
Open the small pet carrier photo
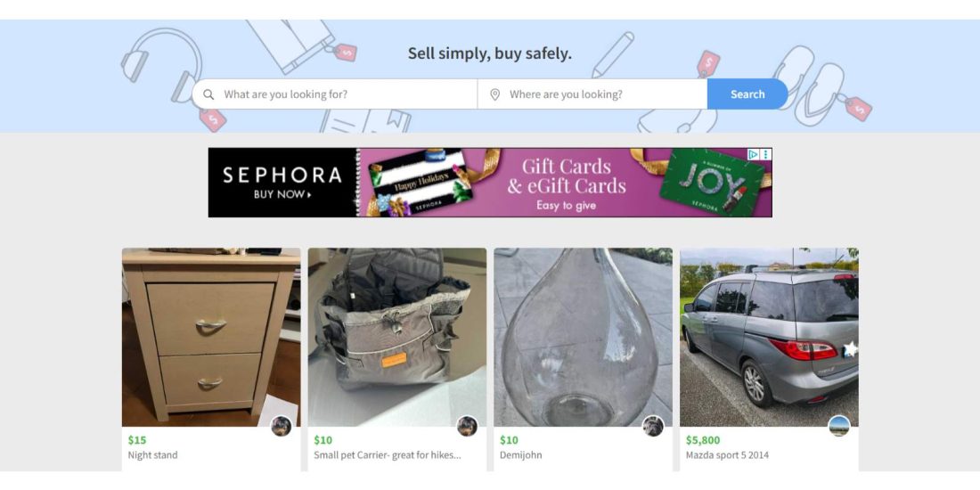coord(396,338)
